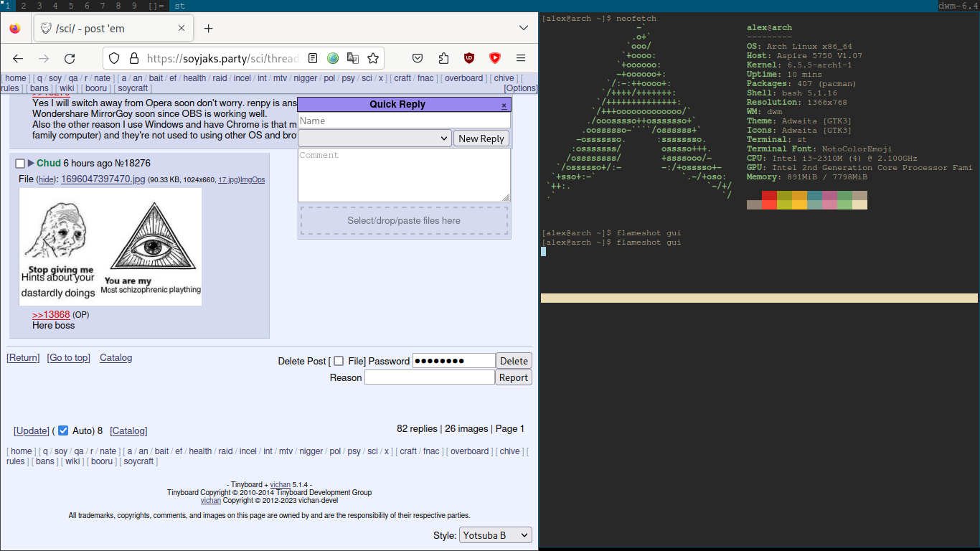Open Firefox View icon in tab bar

point(15,29)
